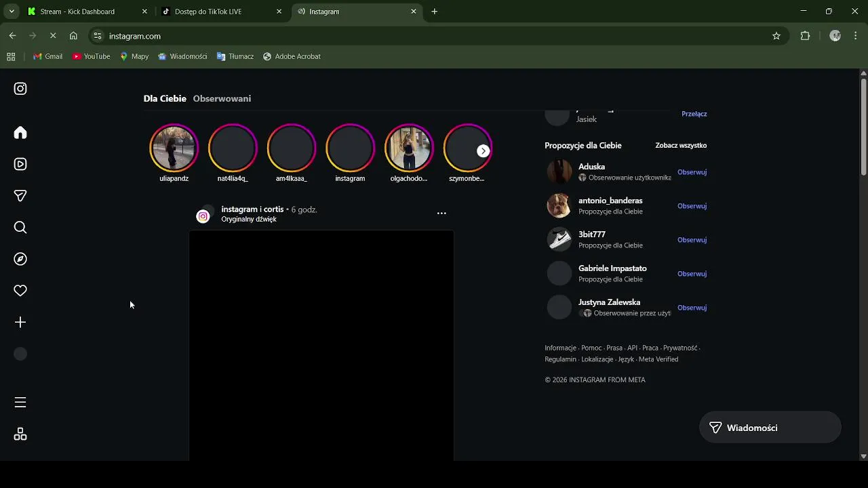
Task: Follow Gabriele Impastato with Obserwuj
Action: pyautogui.click(x=692, y=274)
